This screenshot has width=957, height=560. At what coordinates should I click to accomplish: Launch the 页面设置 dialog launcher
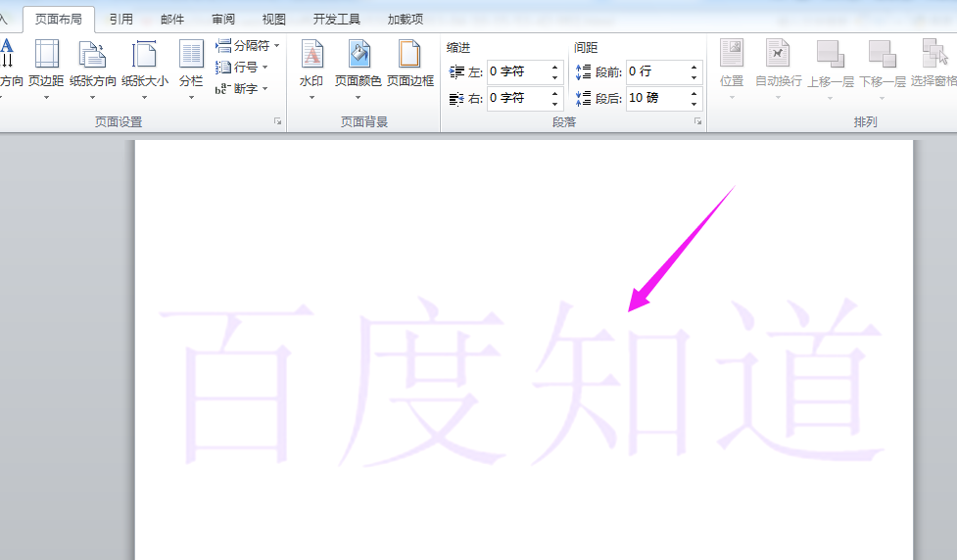pyautogui.click(x=278, y=121)
